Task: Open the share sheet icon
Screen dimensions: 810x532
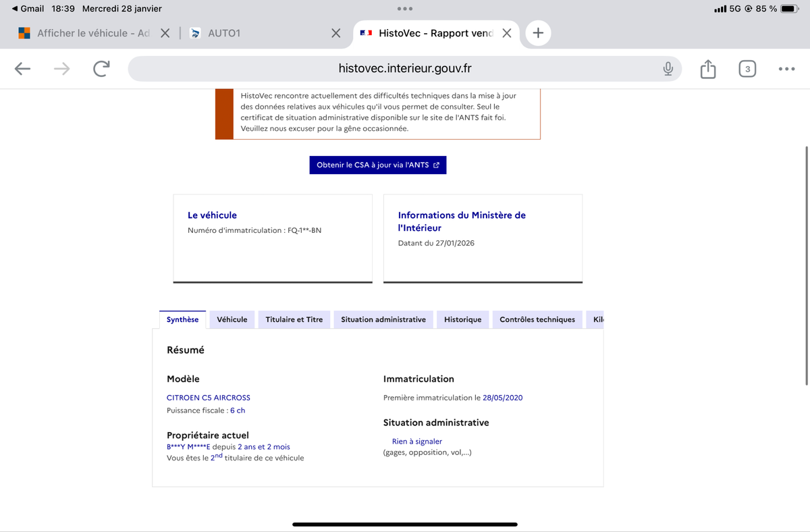Action: pyautogui.click(x=707, y=68)
